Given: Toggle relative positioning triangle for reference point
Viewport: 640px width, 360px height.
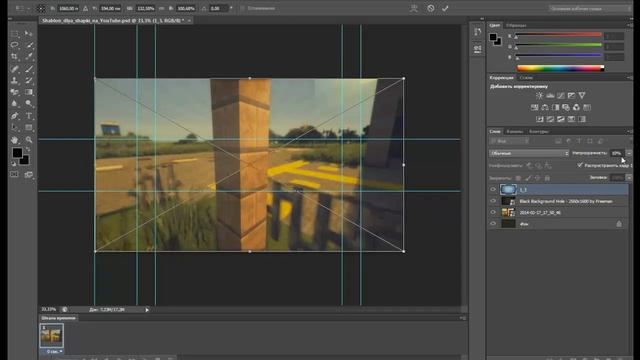Looking at the screenshot, I should [x=85, y=8].
